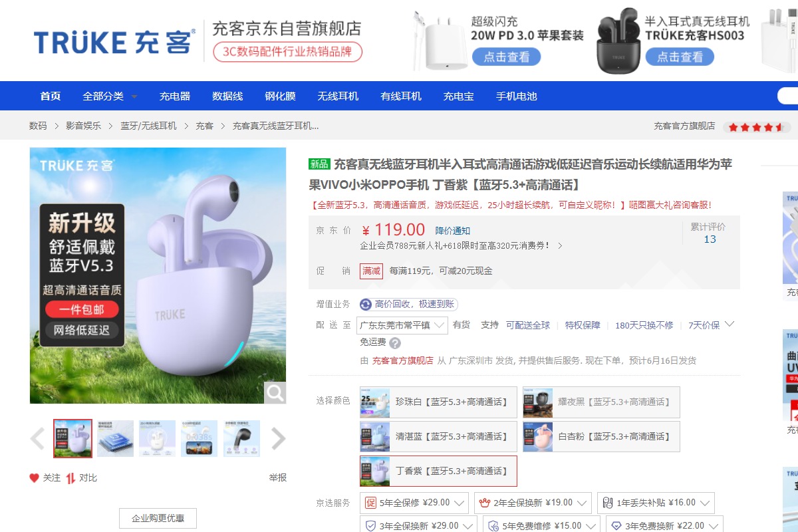Show next thumbnails with right arrow
This screenshot has width=798, height=532.
[x=279, y=438]
